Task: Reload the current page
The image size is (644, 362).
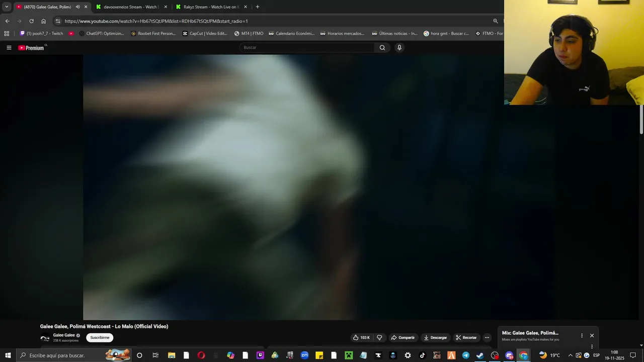Action: 31,21
